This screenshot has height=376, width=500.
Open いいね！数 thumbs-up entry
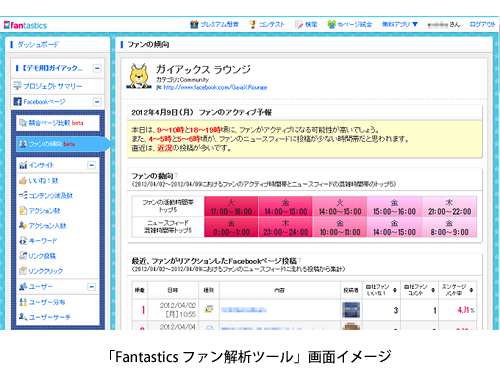tap(39, 181)
